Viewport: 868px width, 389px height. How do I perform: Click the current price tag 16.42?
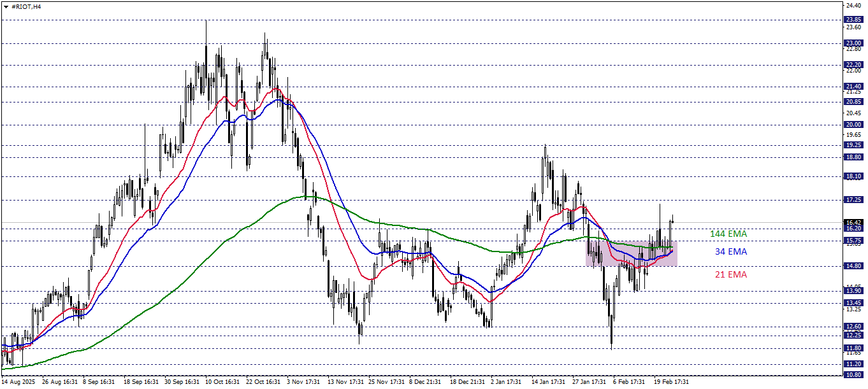853,222
